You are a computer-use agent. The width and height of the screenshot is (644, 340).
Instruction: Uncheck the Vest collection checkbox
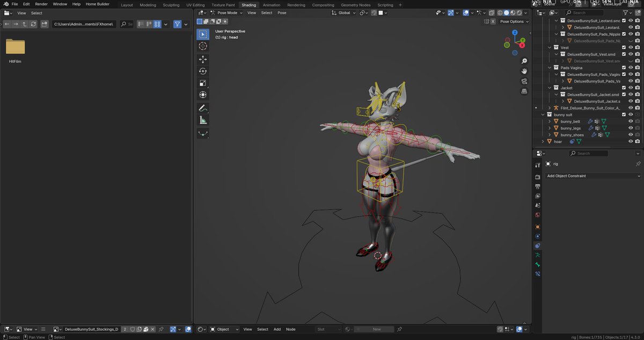(x=624, y=47)
